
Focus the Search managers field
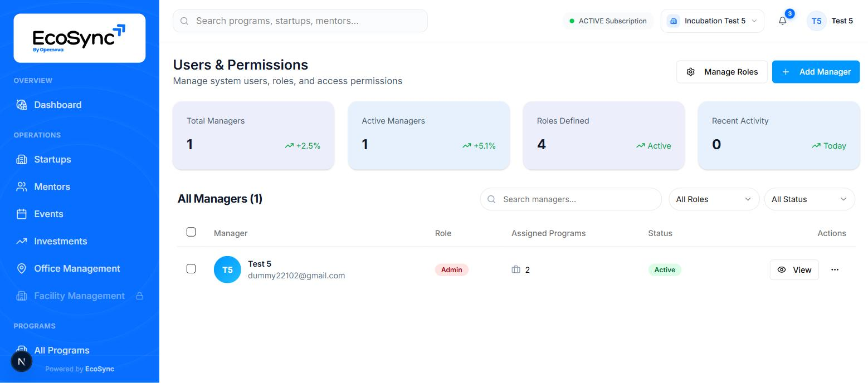click(x=570, y=199)
